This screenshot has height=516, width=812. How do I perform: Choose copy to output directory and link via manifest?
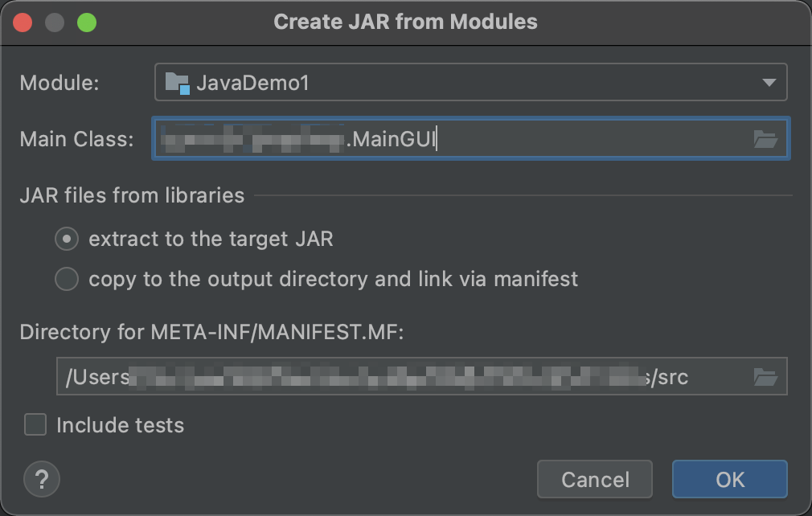(67, 280)
